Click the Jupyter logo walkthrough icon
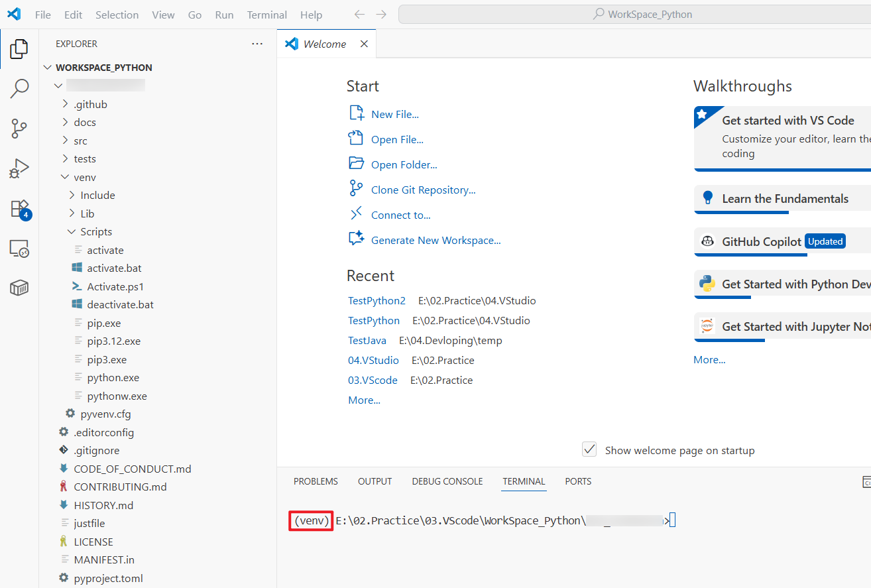The image size is (871, 588). (x=707, y=327)
